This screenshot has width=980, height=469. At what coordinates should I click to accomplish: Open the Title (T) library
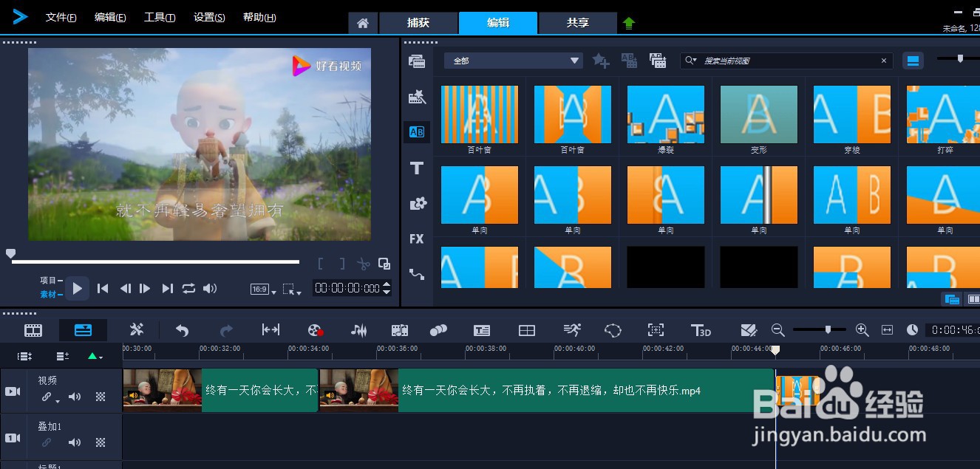(417, 168)
